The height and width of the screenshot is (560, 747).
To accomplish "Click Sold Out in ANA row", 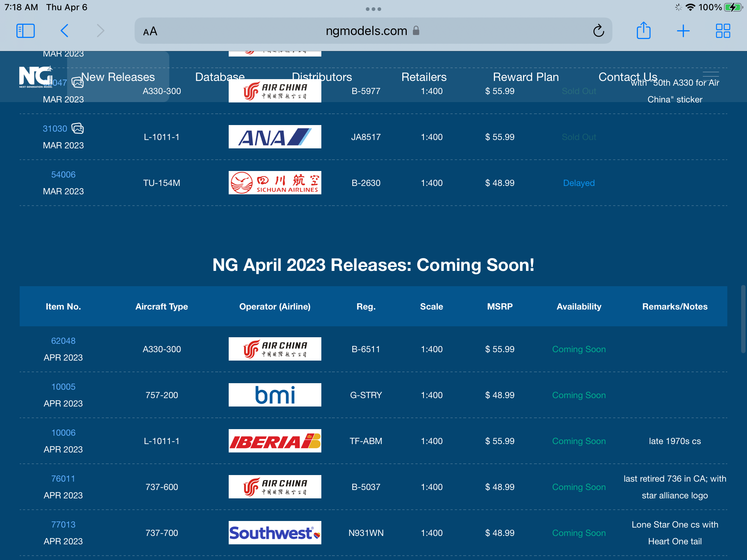I will 579,137.
